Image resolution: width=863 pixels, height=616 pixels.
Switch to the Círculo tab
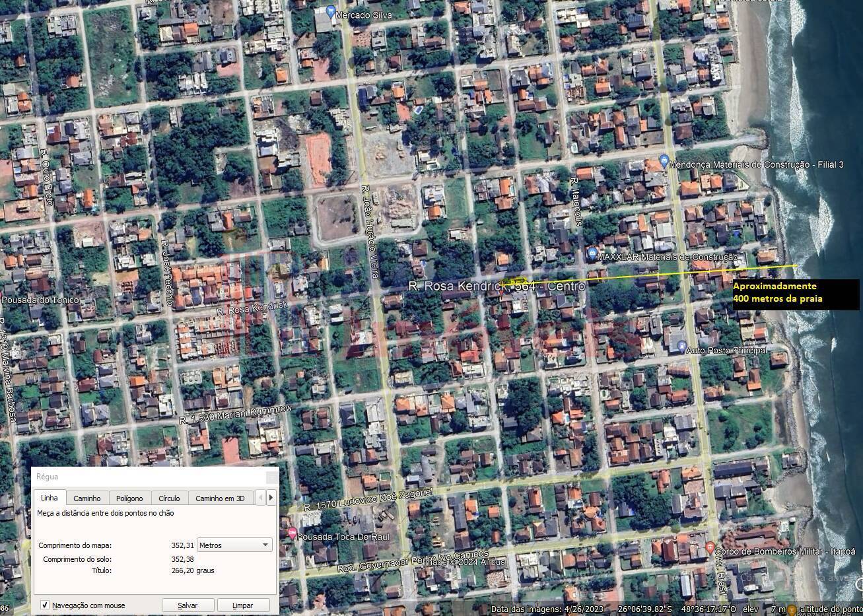point(169,498)
